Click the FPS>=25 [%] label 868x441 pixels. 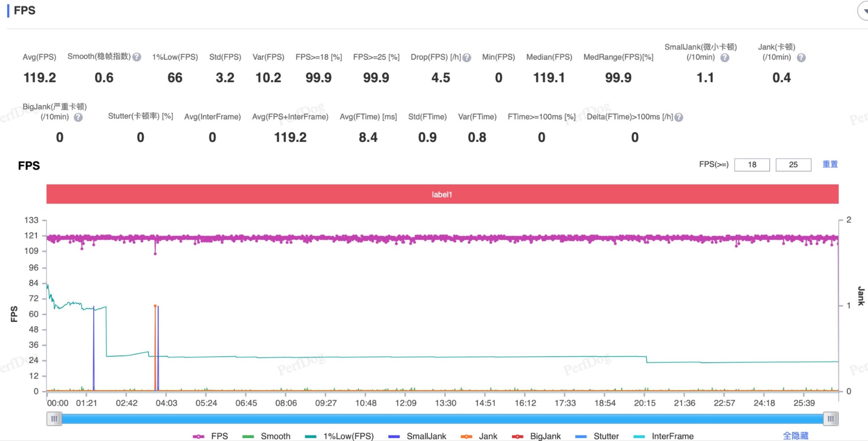point(376,57)
